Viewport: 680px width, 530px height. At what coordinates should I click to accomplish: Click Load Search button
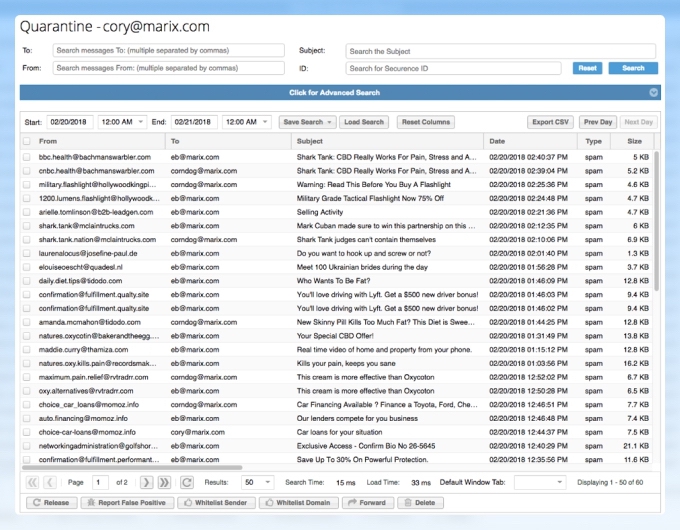pos(364,122)
